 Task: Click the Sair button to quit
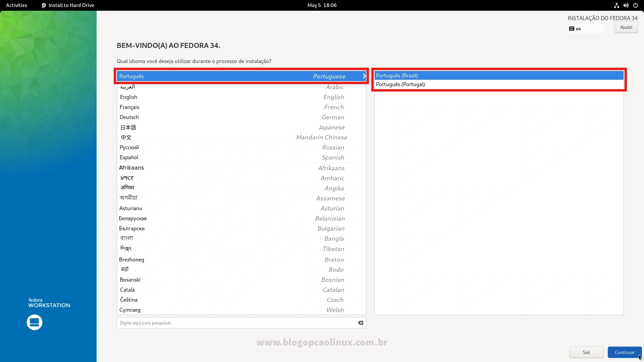(x=586, y=352)
